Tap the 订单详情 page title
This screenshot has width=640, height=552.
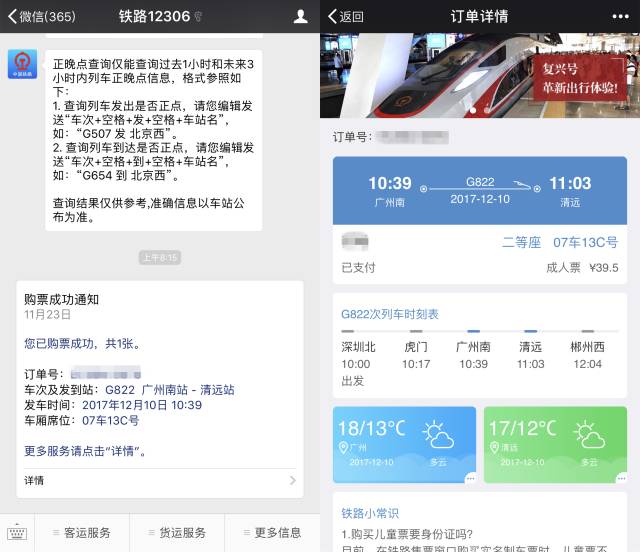[480, 16]
